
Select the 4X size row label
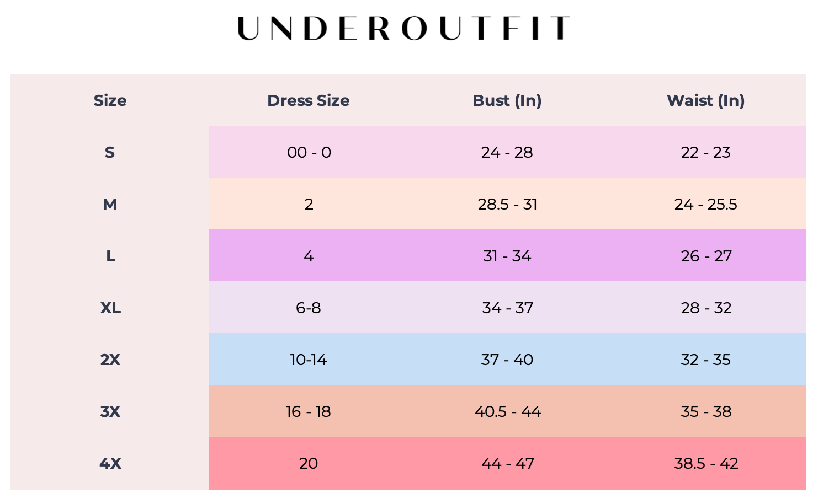(110, 463)
